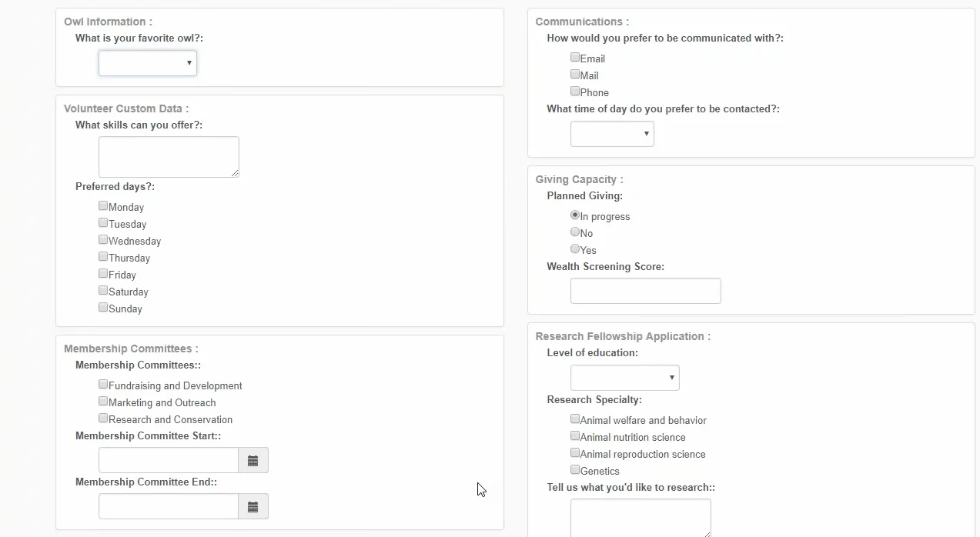Click the skills you can offer textarea

(x=169, y=157)
